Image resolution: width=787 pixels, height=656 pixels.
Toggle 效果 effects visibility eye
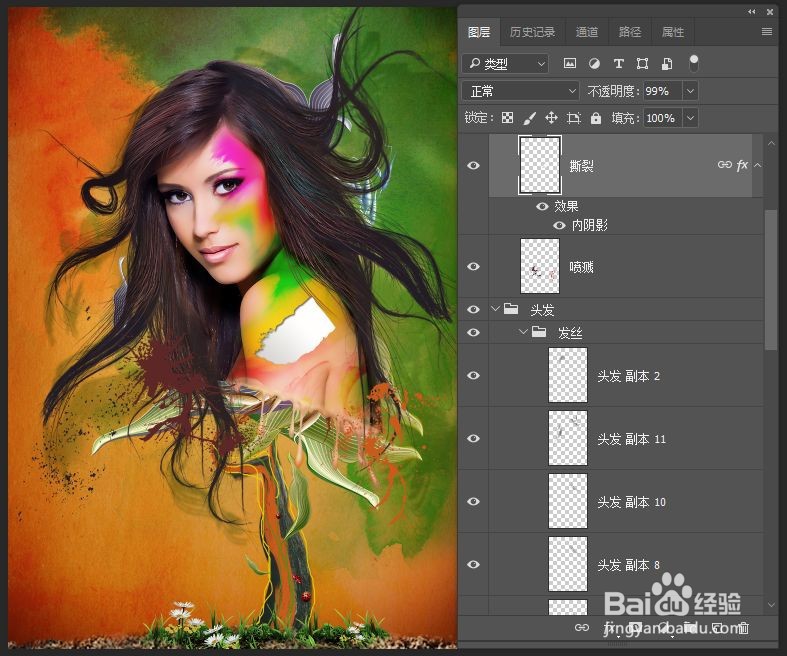pos(542,206)
